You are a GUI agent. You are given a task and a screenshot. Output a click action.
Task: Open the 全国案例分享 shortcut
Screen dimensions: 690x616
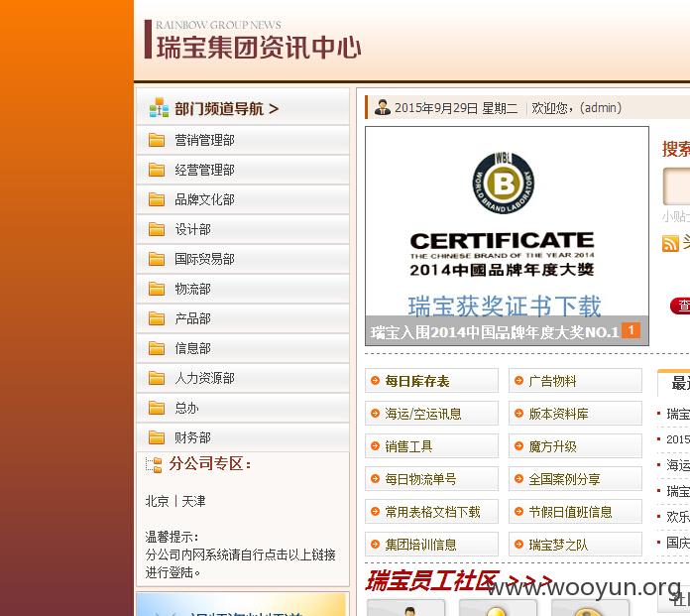tap(575, 479)
